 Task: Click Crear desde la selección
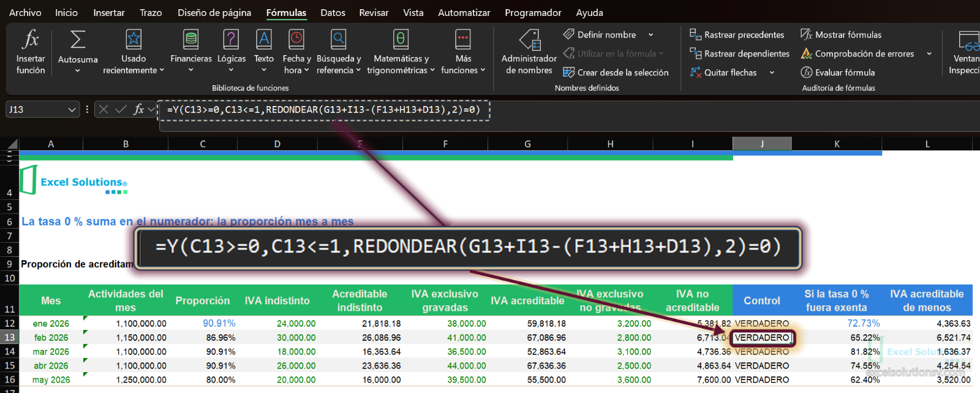pyautogui.click(x=616, y=72)
